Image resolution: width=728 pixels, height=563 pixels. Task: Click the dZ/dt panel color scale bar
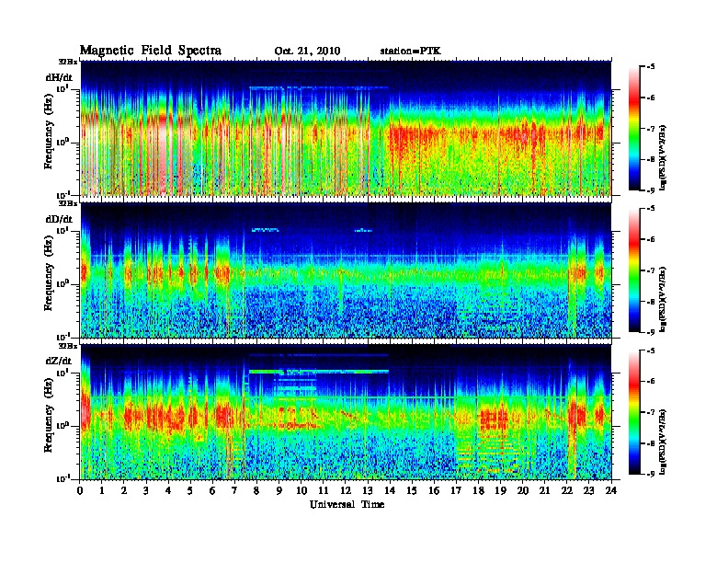tap(634, 412)
